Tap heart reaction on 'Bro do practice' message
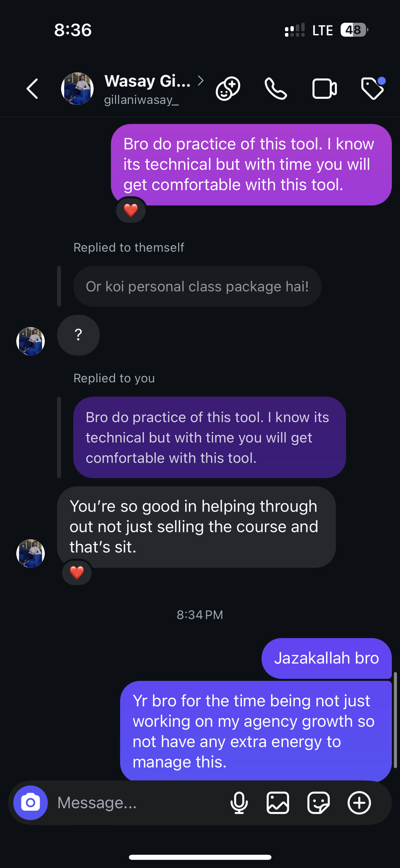Viewport: 400px width, 868px height. tap(131, 210)
